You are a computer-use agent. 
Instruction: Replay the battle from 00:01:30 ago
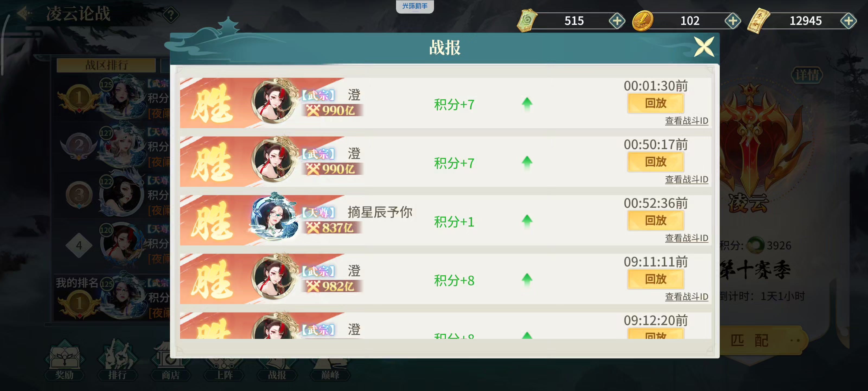pos(655,103)
